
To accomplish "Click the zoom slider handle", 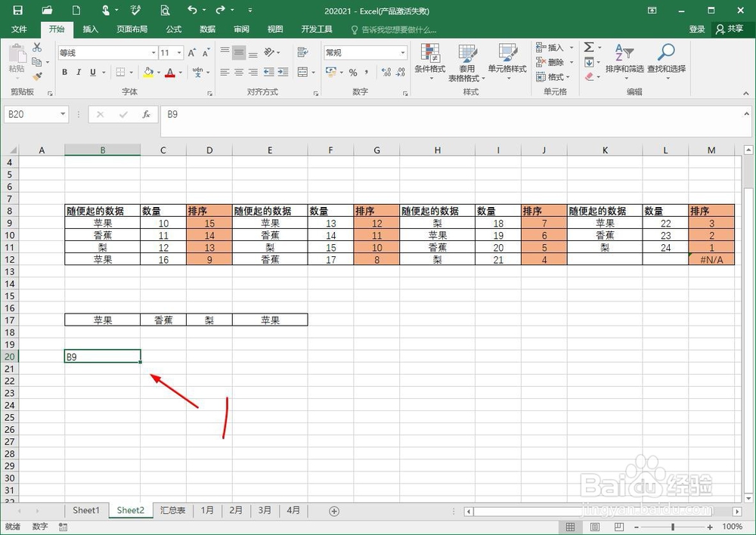I will click(673, 527).
